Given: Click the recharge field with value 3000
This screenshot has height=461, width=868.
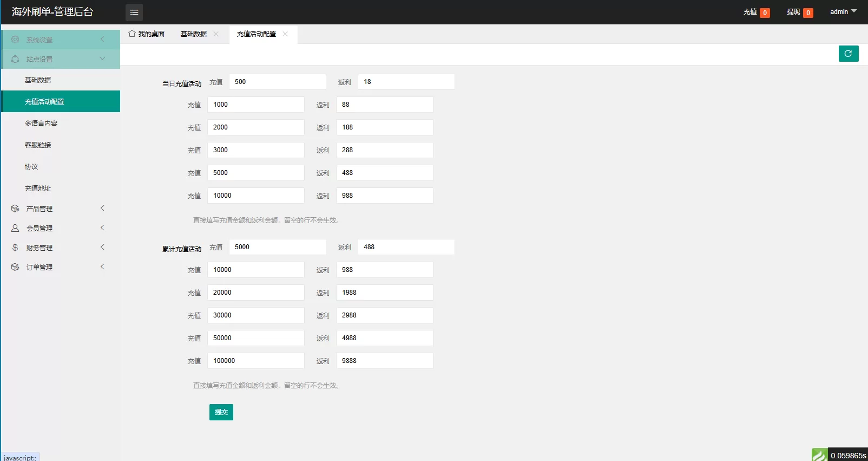Looking at the screenshot, I should coord(256,150).
